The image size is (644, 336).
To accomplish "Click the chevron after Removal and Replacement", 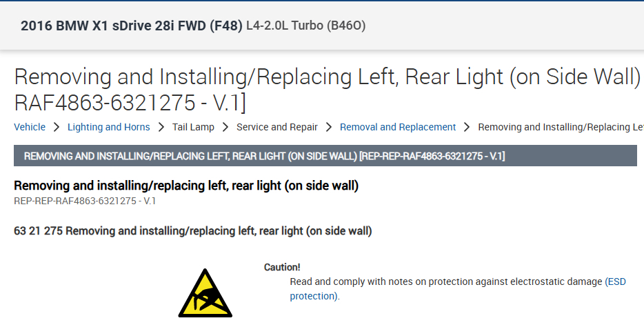I will click(x=467, y=127).
